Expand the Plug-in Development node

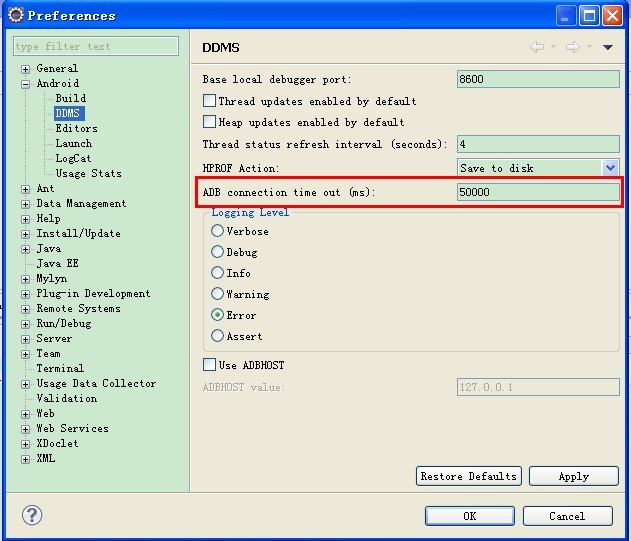point(25,294)
